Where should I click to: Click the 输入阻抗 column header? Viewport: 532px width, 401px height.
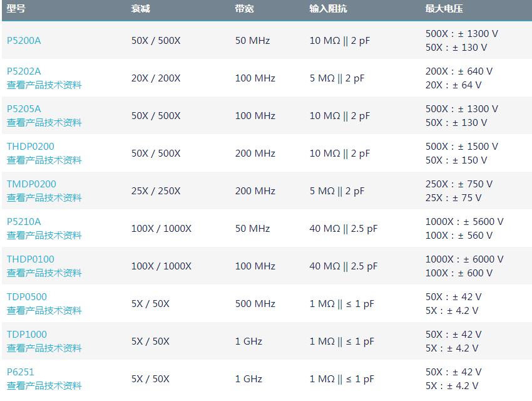[328, 9]
